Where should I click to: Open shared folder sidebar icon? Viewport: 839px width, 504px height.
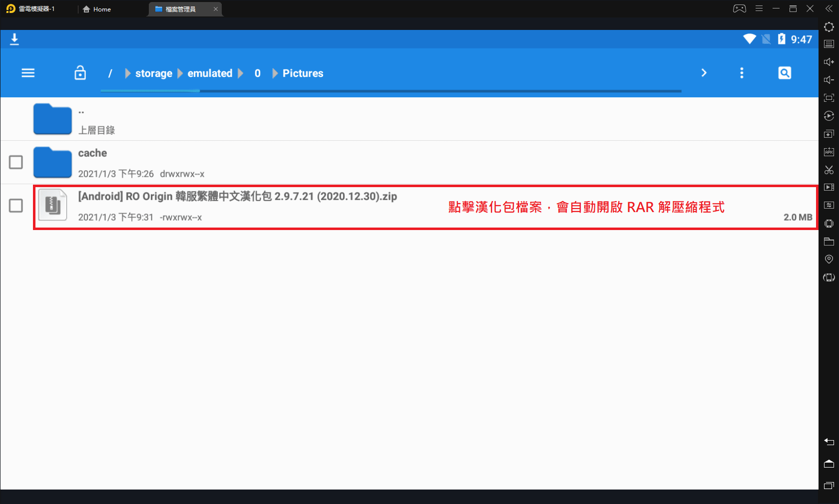[x=829, y=242]
